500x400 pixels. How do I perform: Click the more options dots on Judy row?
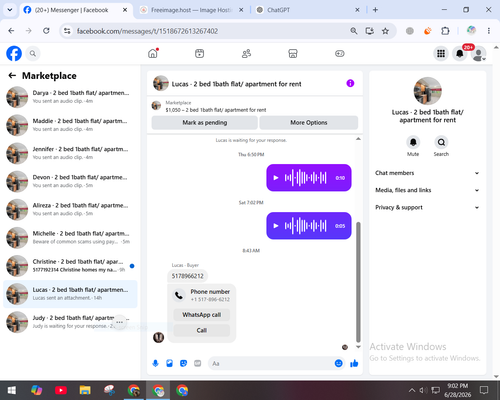coord(119,322)
